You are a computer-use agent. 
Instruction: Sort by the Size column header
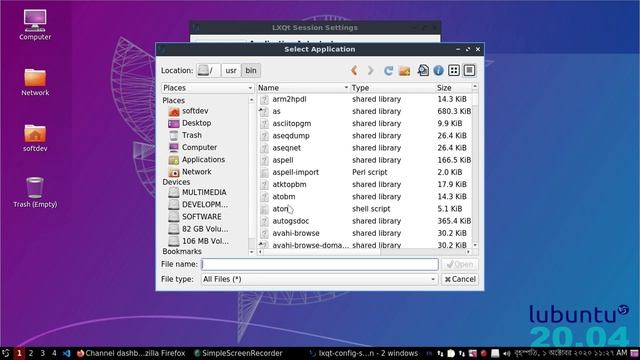[x=453, y=88]
